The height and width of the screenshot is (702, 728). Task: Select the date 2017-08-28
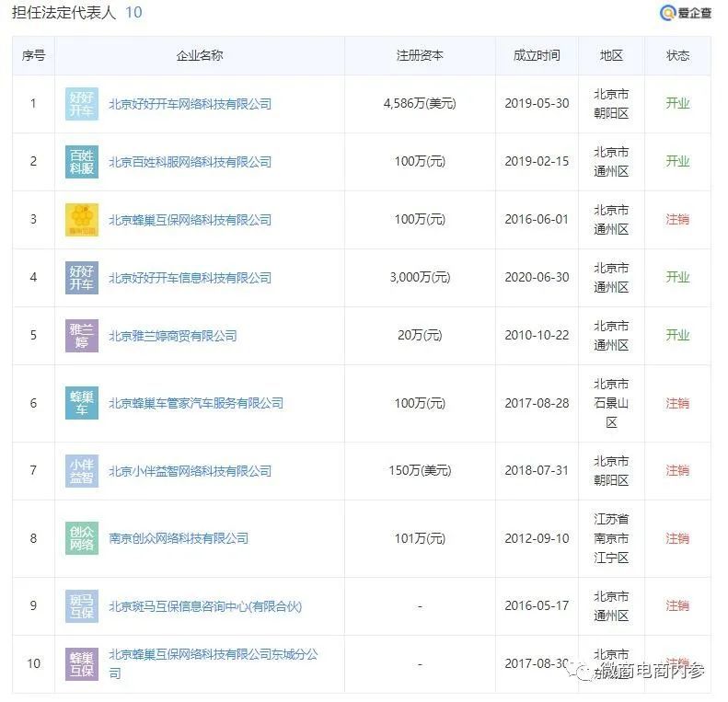(537, 403)
